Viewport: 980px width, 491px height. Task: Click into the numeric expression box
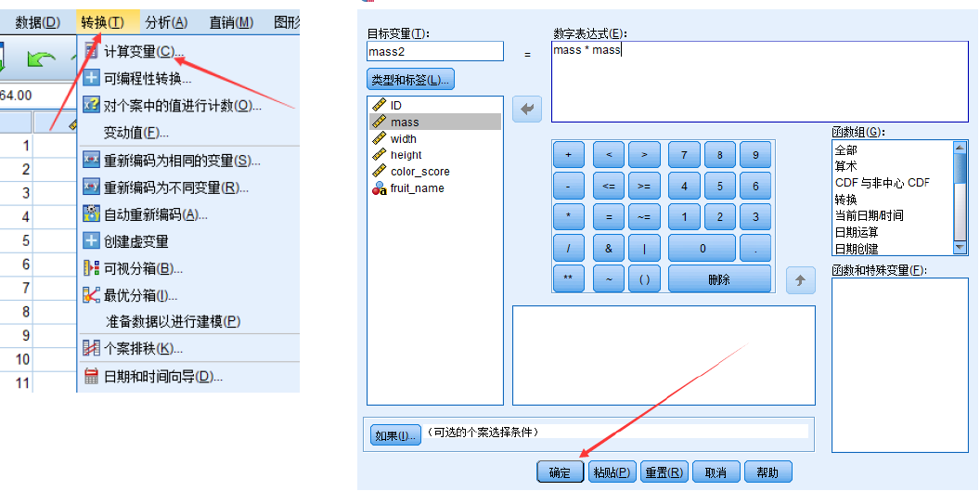760,82
